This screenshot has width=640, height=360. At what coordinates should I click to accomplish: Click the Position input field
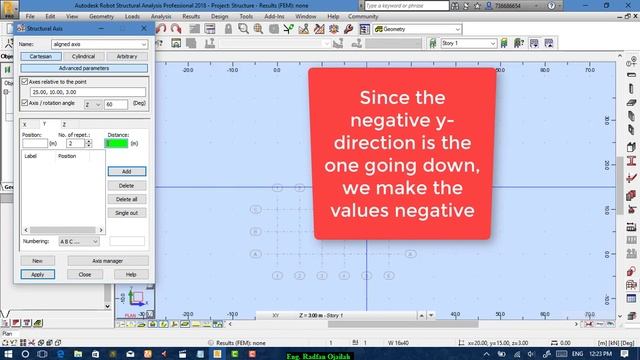(x=35, y=143)
